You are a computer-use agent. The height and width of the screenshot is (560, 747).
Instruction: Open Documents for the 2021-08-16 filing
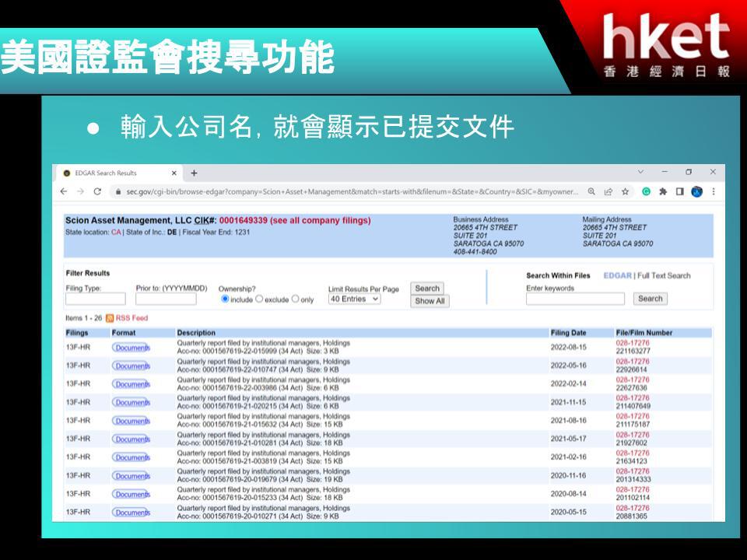point(132,421)
